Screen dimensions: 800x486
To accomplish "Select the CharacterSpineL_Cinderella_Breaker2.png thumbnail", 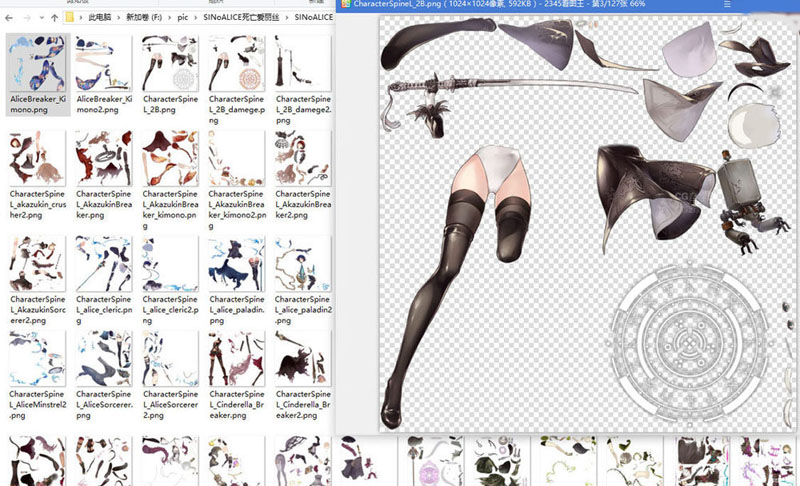I will [303, 358].
